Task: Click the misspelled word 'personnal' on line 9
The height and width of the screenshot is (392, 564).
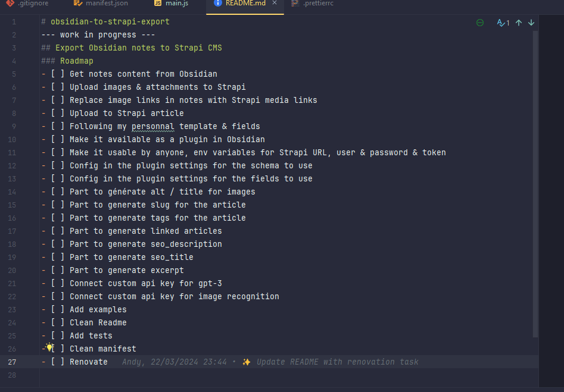Action: (152, 126)
